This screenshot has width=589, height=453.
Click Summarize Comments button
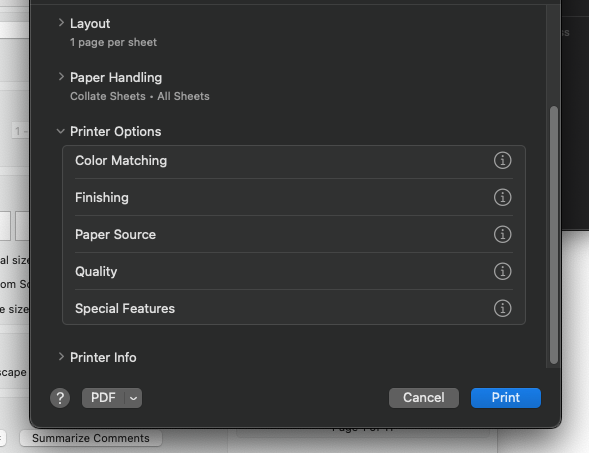(x=91, y=438)
